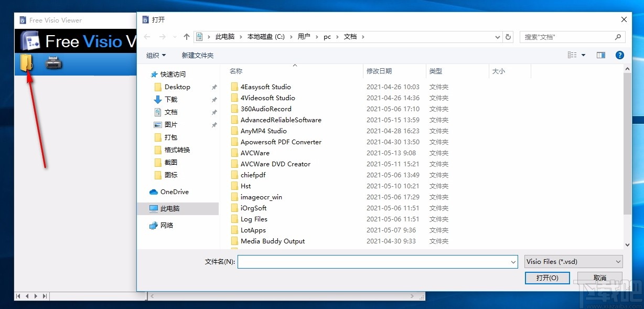Expand the 组织 dropdown menu
Screen dimensions: 644x309
click(x=156, y=55)
